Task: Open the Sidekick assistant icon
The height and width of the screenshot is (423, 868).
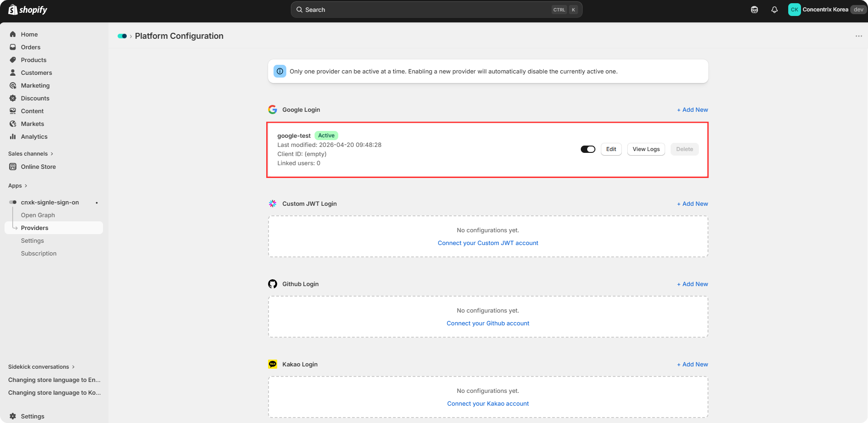Action: click(x=754, y=10)
